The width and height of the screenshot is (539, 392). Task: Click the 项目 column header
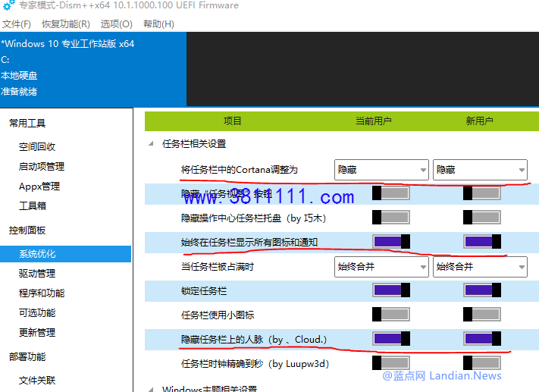point(233,121)
